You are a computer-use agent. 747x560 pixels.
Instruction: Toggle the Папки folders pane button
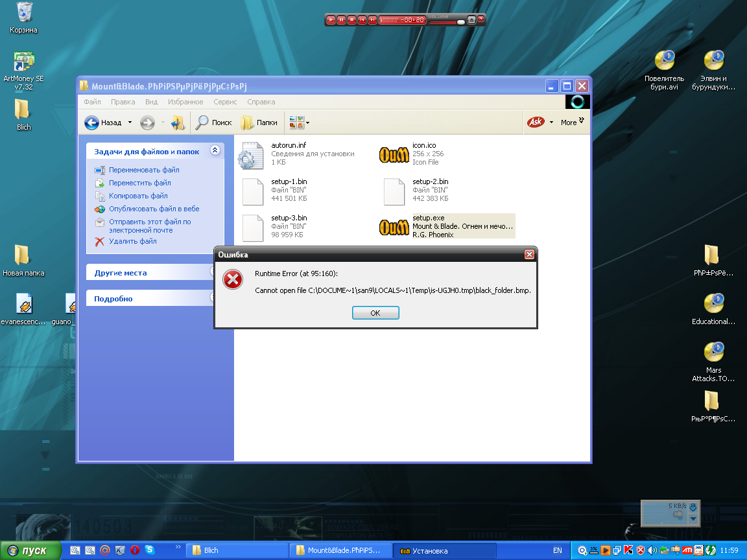(259, 122)
